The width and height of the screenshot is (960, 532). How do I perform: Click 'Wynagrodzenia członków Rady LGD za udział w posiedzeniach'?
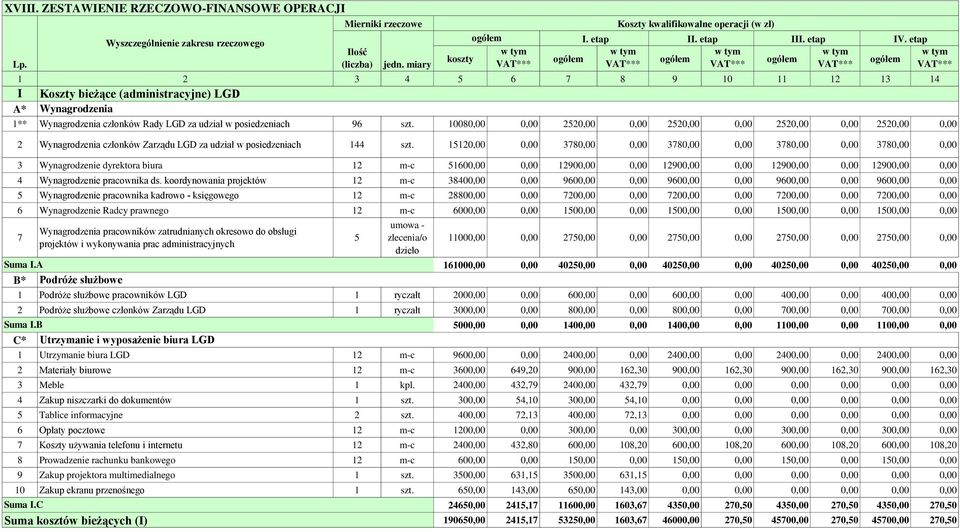(x=164, y=124)
